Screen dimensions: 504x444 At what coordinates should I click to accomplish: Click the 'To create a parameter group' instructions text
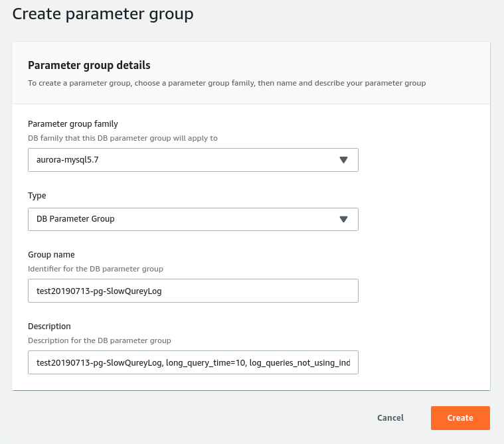point(227,83)
